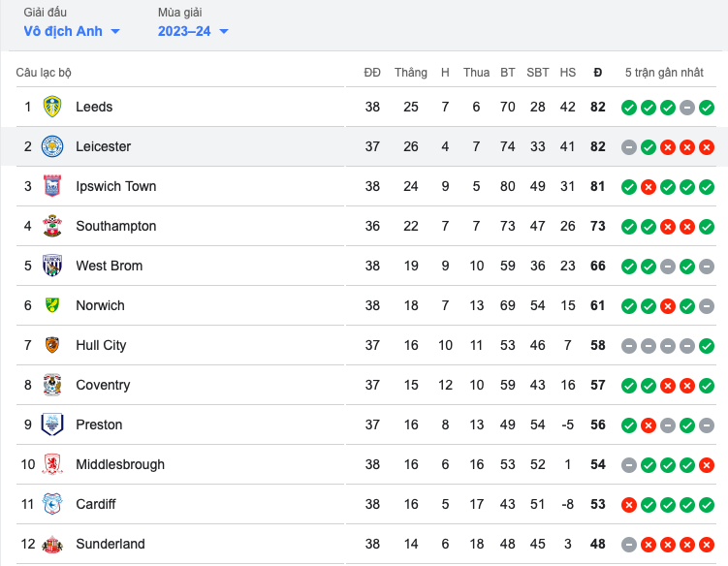728x566 pixels.
Task: Click the Leeds club crest icon
Action: click(x=52, y=107)
